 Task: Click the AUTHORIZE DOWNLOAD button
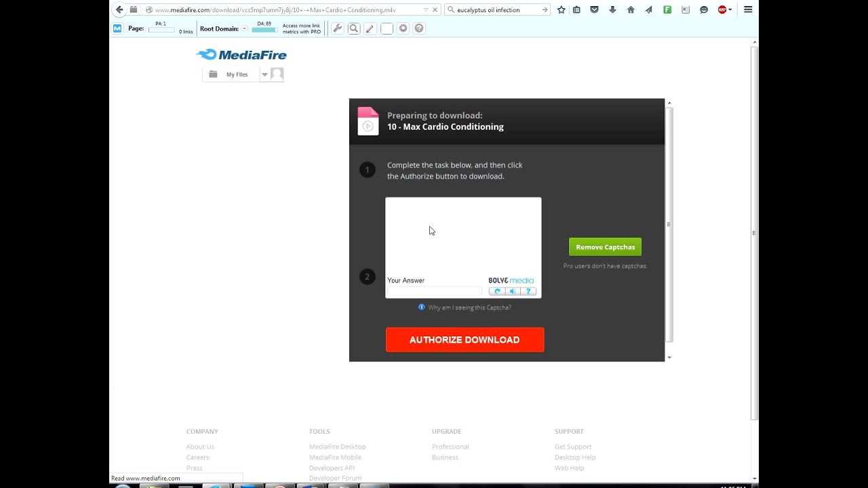pyautogui.click(x=465, y=340)
